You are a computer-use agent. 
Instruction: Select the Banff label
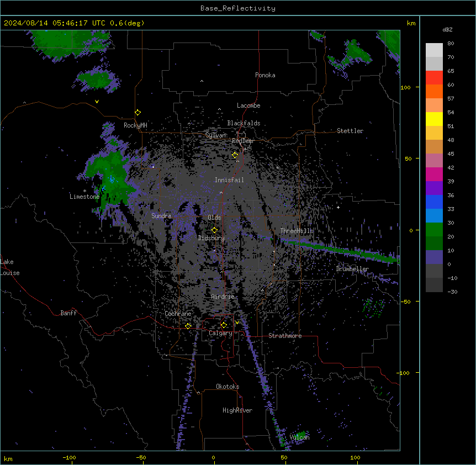click(x=68, y=313)
